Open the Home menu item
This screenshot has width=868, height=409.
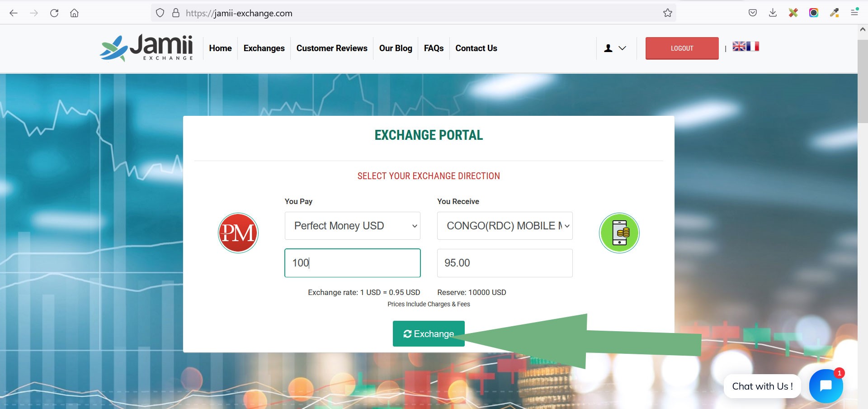(220, 48)
